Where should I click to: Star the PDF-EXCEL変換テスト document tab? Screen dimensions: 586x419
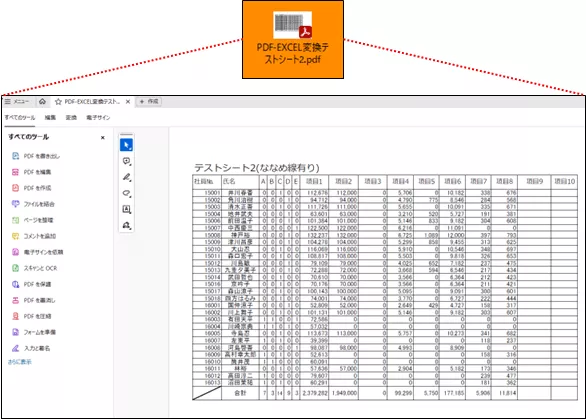point(58,102)
